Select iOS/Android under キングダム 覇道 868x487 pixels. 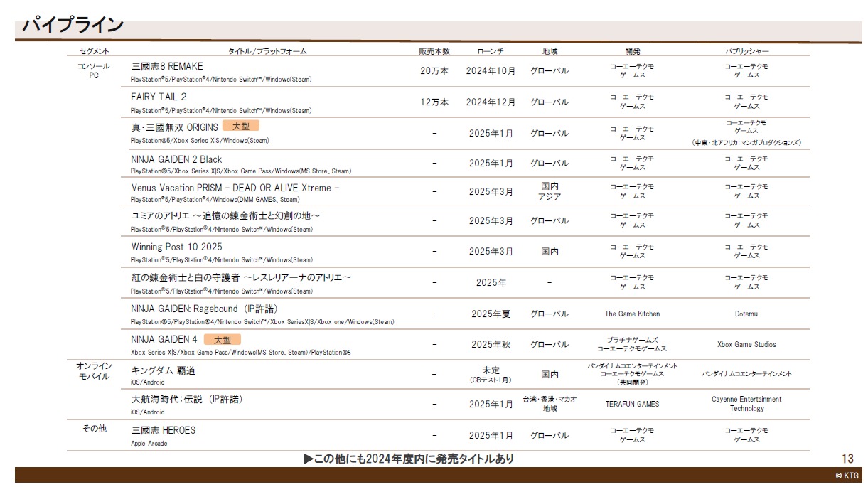pos(147,382)
